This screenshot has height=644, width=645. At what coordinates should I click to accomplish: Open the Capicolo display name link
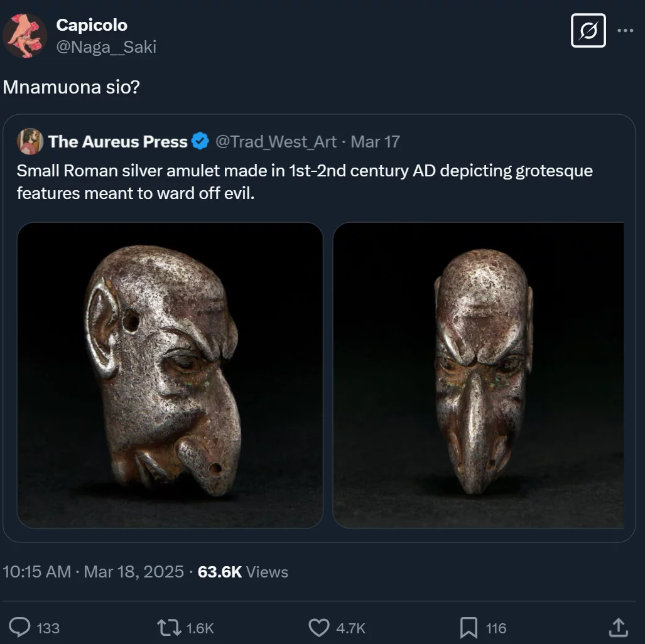click(x=92, y=25)
